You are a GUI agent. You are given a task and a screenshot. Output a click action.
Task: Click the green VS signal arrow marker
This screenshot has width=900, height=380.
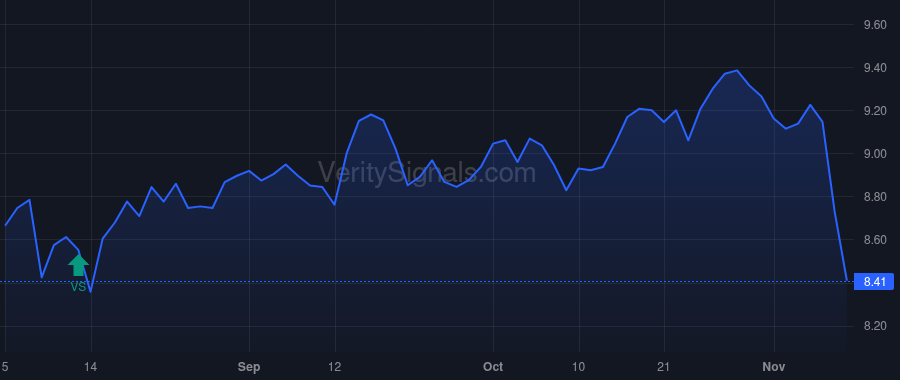click(79, 265)
